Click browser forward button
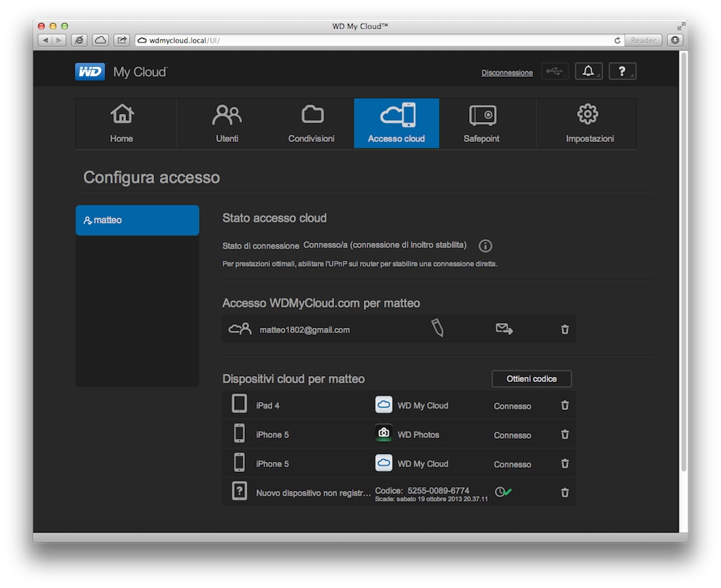 point(59,40)
